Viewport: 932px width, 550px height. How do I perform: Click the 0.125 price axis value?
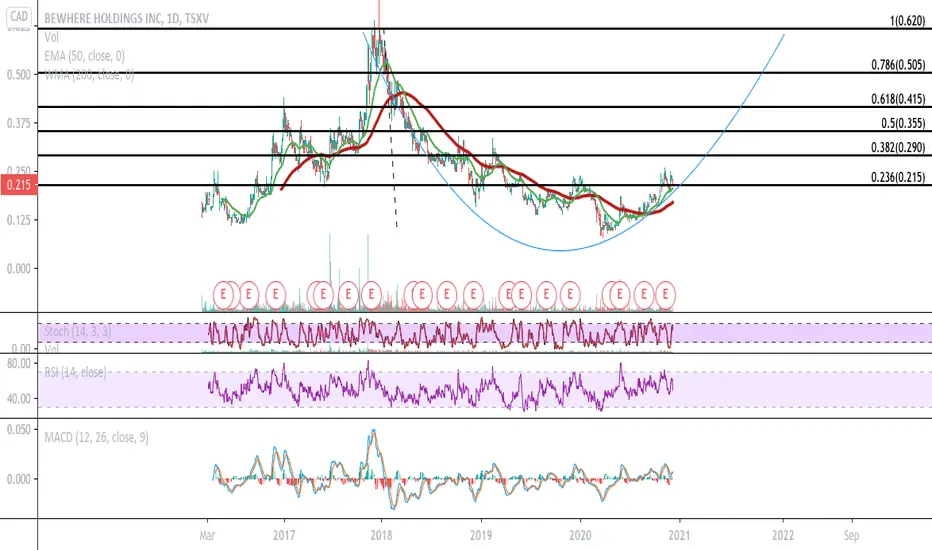coord(18,220)
